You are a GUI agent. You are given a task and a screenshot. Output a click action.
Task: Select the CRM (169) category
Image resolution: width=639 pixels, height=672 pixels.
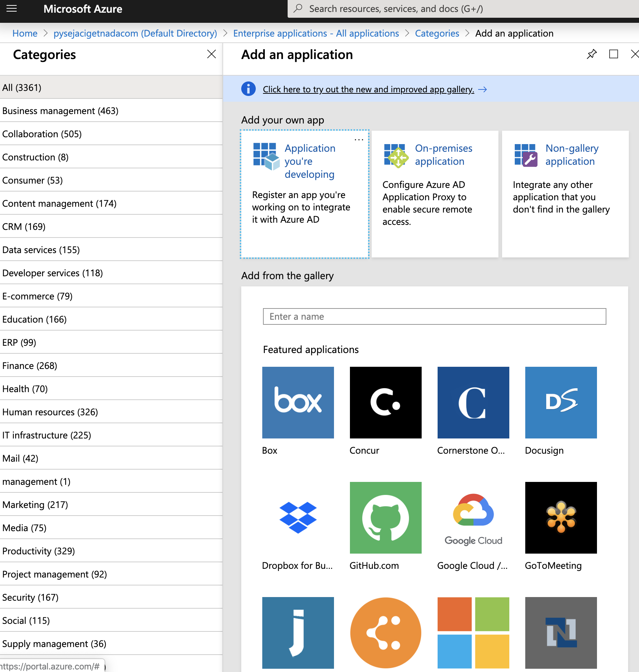[111, 227]
